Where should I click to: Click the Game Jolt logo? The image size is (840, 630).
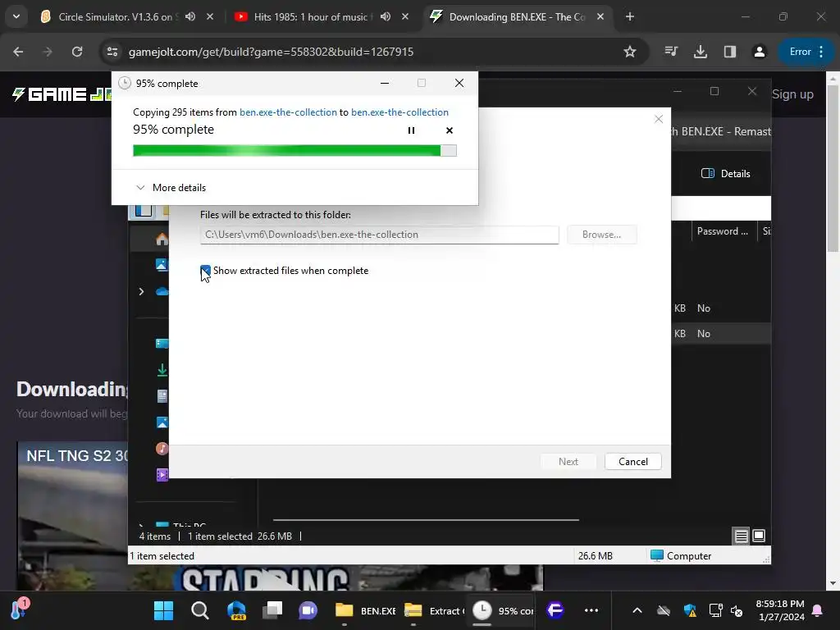coord(62,94)
